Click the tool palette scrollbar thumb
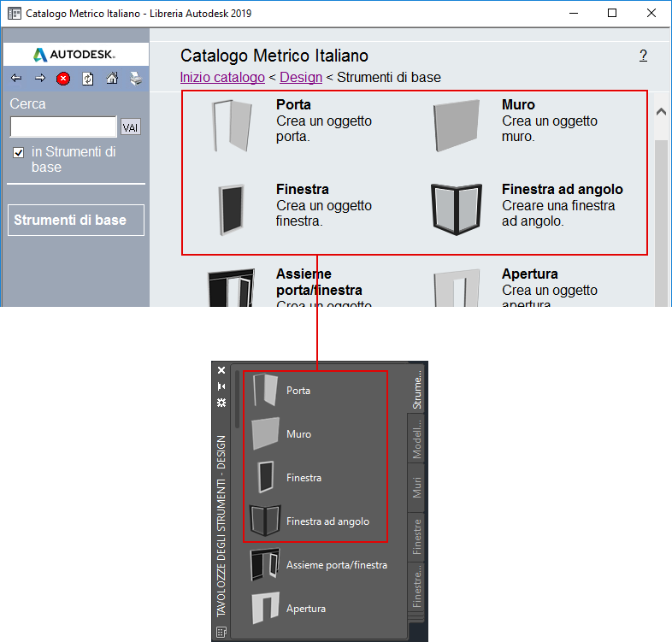672x642 pixels. click(x=237, y=399)
